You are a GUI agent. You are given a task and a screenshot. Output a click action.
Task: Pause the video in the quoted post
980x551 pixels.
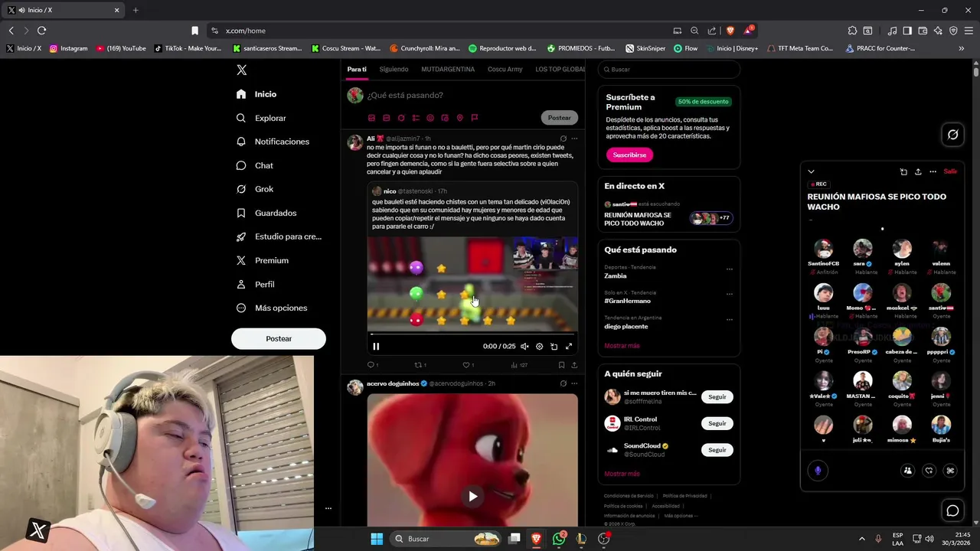(376, 346)
